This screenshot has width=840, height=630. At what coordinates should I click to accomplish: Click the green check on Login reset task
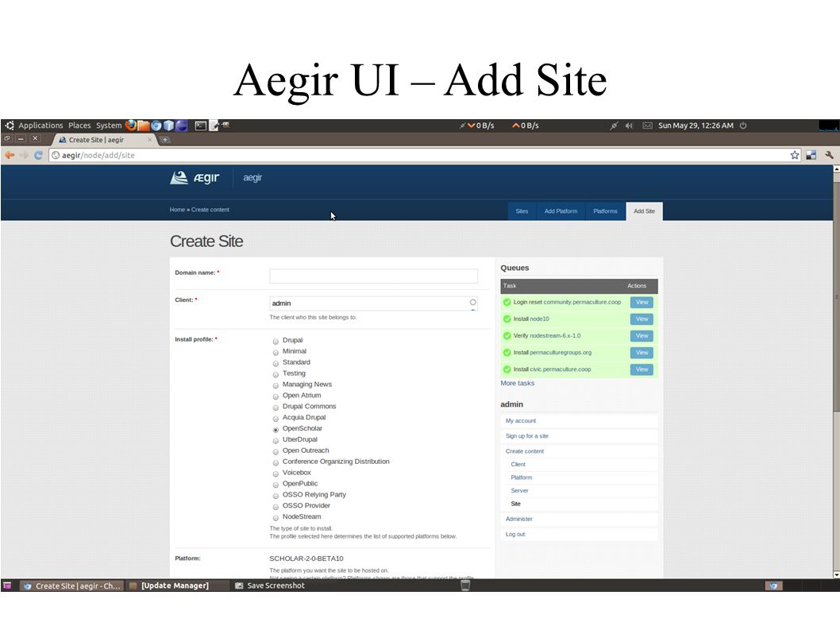tap(507, 303)
